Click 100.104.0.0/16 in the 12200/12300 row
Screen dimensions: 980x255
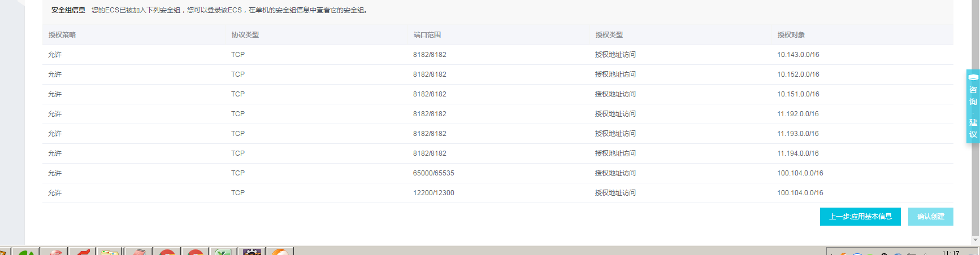click(x=800, y=193)
